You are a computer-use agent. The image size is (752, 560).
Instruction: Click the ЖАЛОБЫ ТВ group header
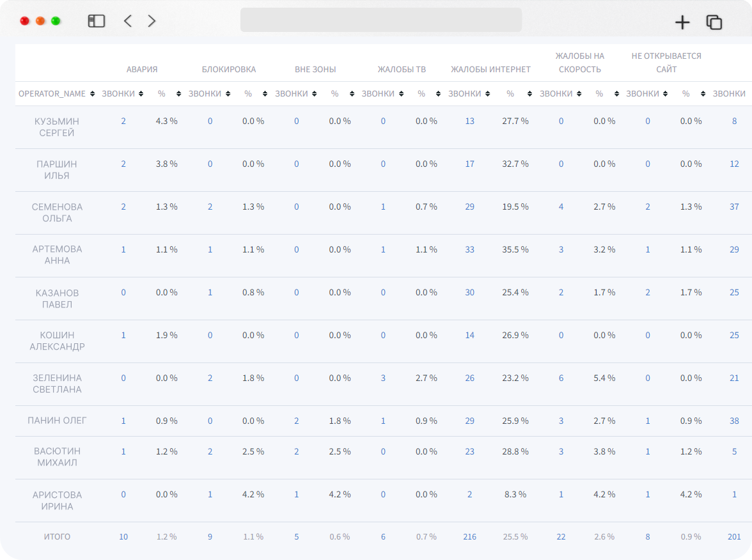coord(402,70)
